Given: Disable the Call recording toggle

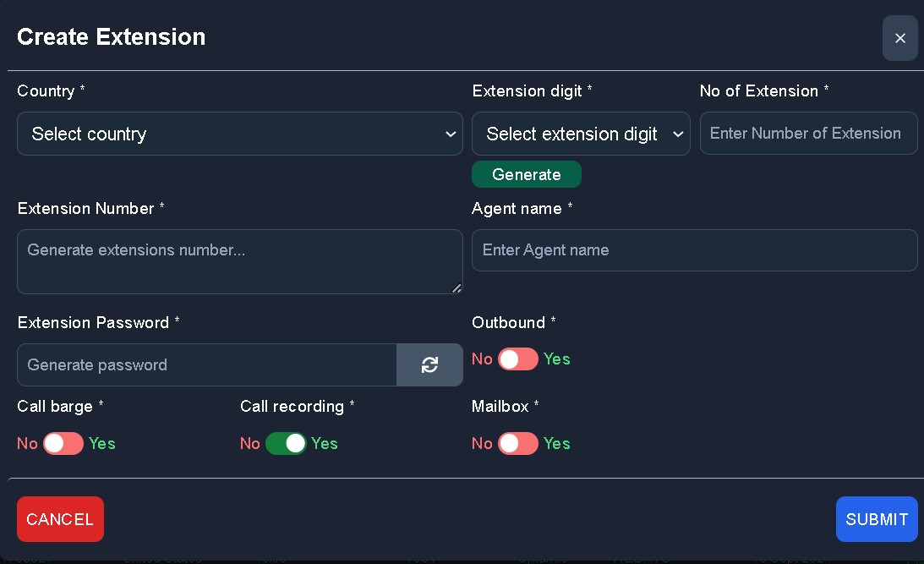Looking at the screenshot, I should (286, 444).
